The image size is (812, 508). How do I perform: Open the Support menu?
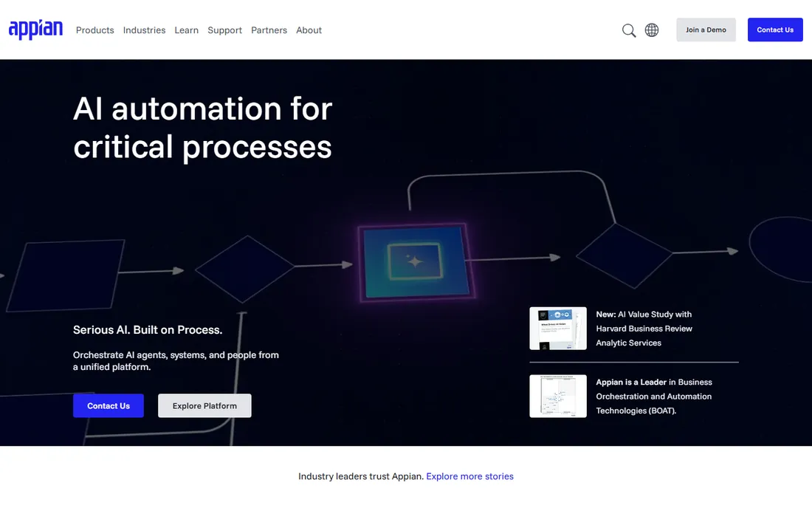[x=224, y=30]
